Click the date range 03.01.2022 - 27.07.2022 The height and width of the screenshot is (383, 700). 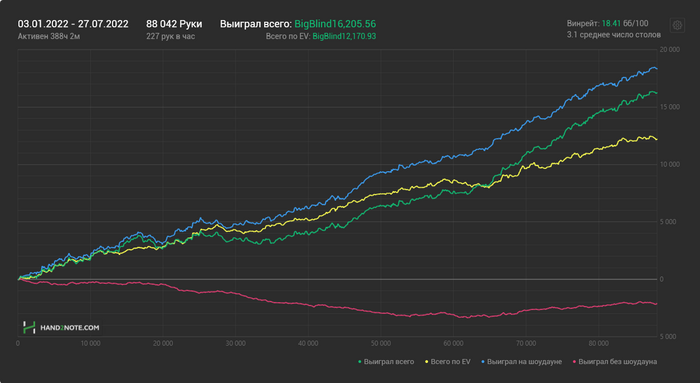pyautogui.click(x=73, y=24)
